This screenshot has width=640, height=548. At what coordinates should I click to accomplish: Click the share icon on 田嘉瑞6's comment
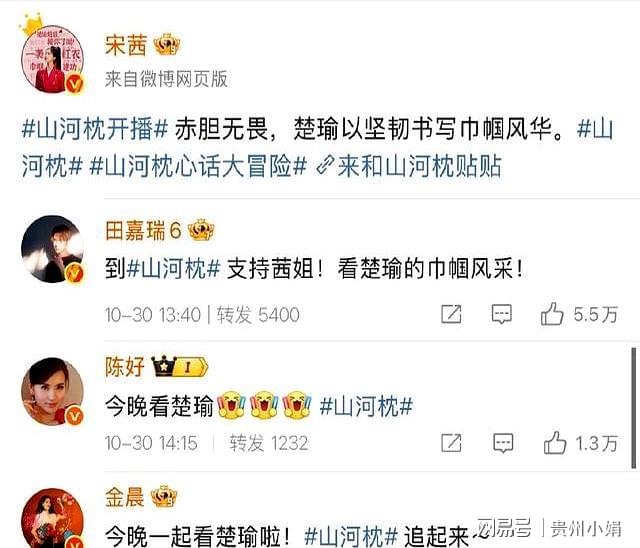[451, 314]
